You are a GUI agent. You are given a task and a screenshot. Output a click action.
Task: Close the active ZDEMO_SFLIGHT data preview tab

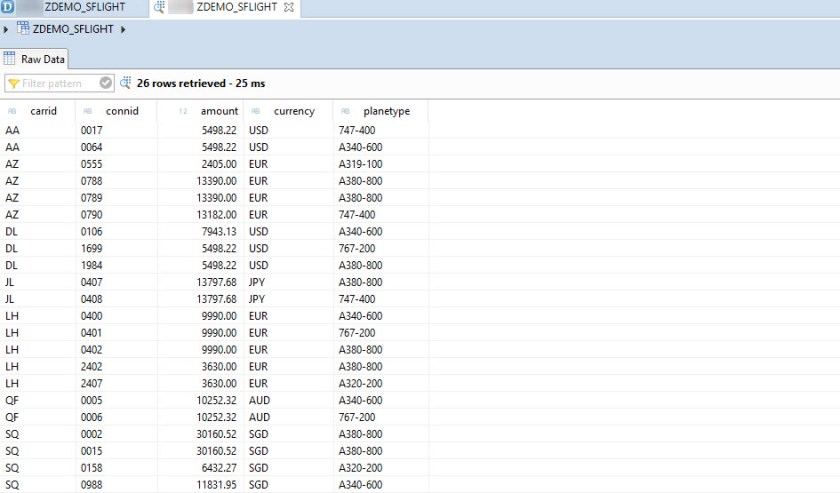click(289, 8)
